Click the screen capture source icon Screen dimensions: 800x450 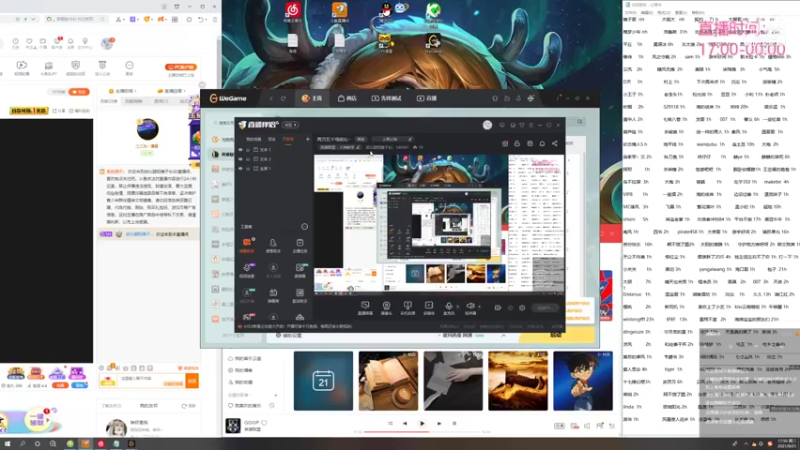(x=365, y=307)
